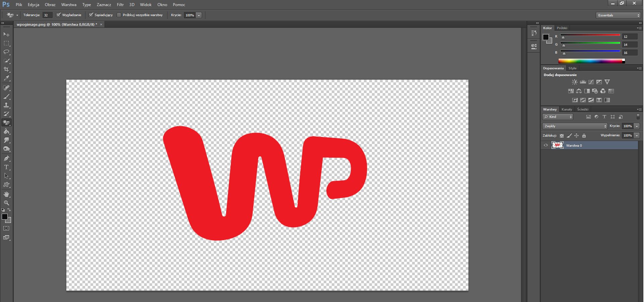Open the Warstwy panel flyout menu

[x=639, y=109]
